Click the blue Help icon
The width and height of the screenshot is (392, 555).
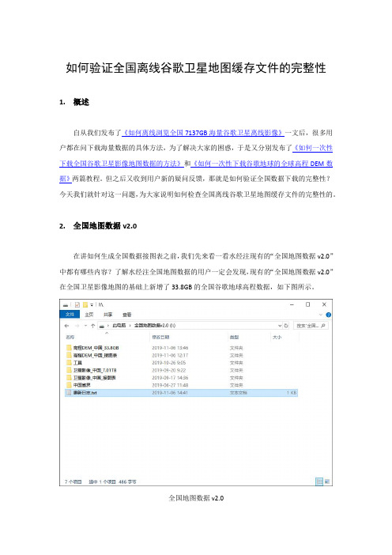coord(328,315)
